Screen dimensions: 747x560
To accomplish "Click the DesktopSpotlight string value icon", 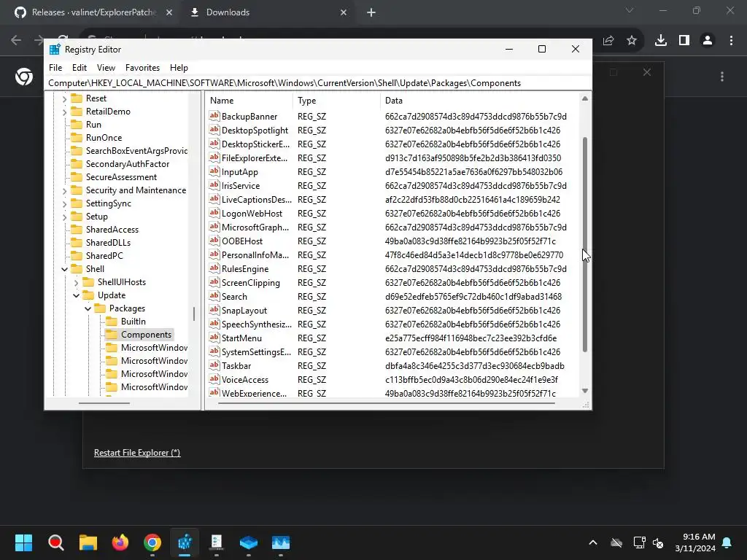I will pos(214,130).
